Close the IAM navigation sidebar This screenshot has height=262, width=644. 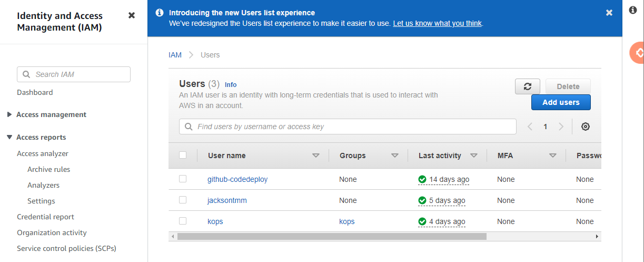coord(132,15)
